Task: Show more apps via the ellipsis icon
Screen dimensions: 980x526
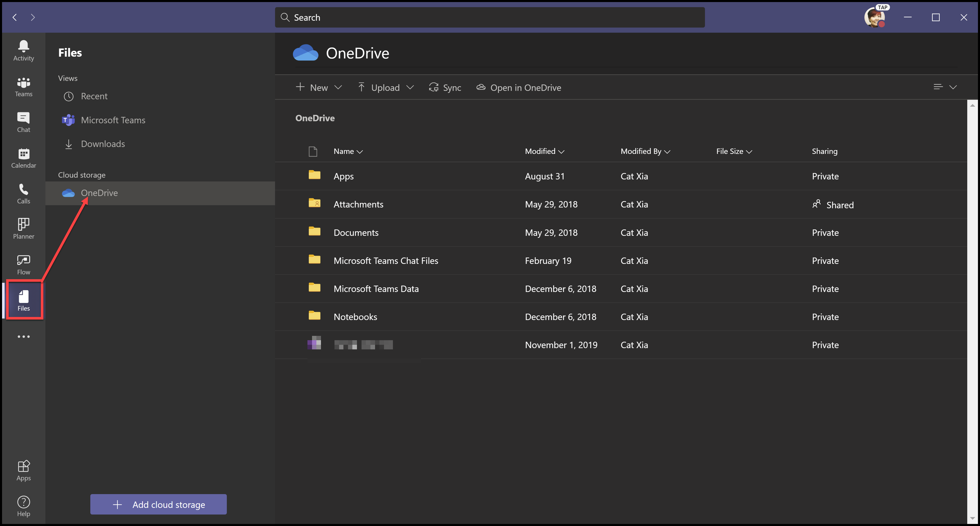Action: [x=23, y=336]
